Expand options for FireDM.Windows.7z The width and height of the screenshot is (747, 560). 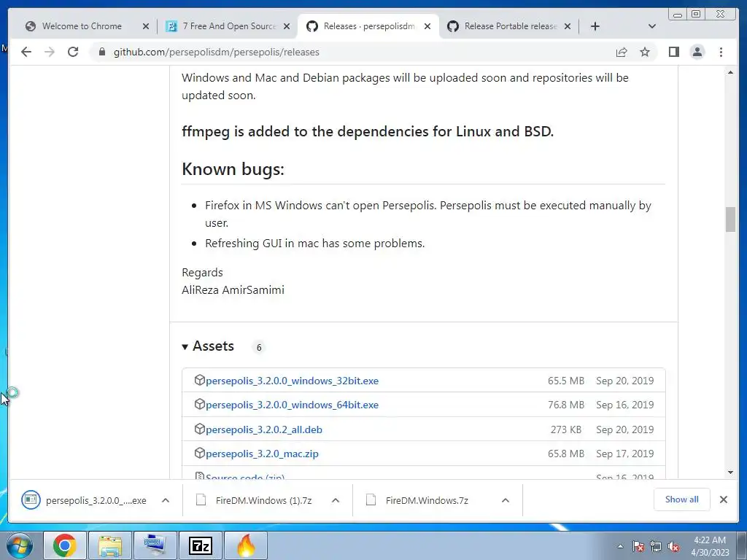point(506,500)
